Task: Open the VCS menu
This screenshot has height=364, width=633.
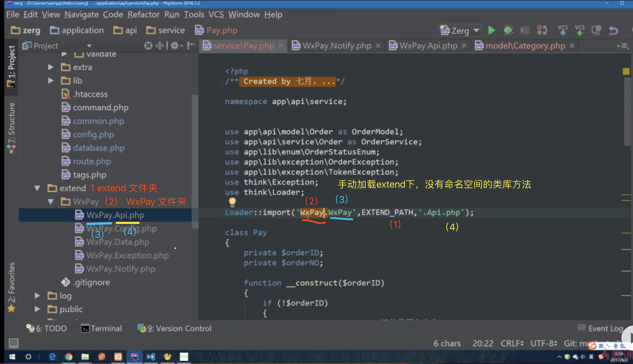Action: pyautogui.click(x=216, y=15)
